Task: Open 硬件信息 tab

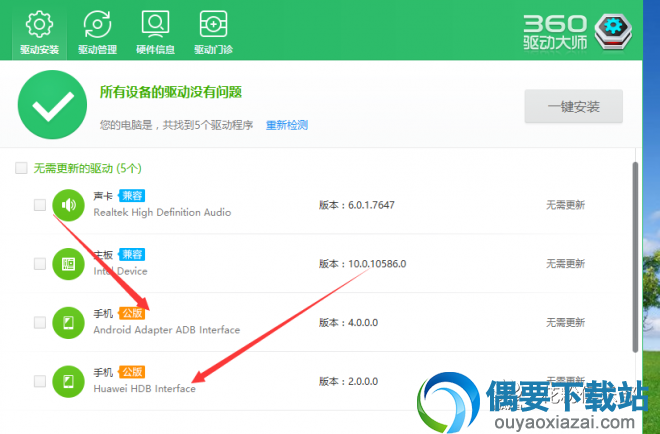Action: coord(155,33)
